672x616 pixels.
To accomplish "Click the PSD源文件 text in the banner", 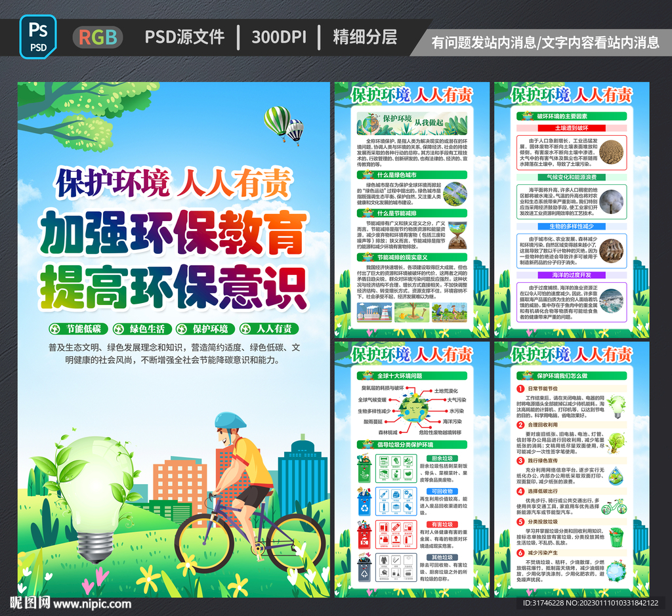I will coord(184,37).
